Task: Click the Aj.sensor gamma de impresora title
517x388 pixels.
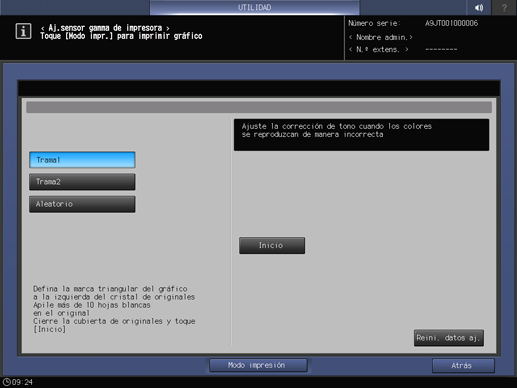Action: [105, 28]
